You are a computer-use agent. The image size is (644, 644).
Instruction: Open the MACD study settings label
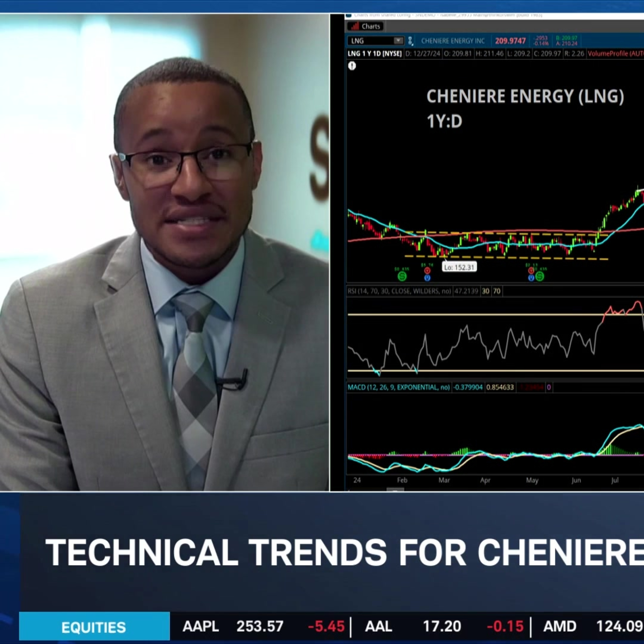(x=398, y=387)
